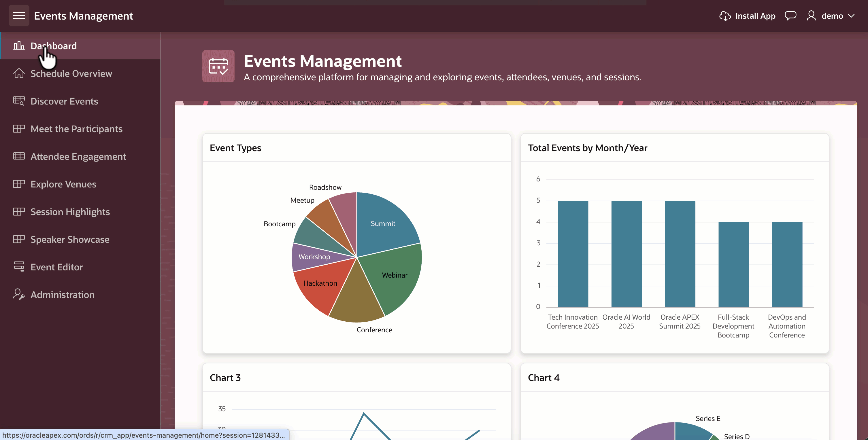Open the Speaker Showcase link

[70, 239]
